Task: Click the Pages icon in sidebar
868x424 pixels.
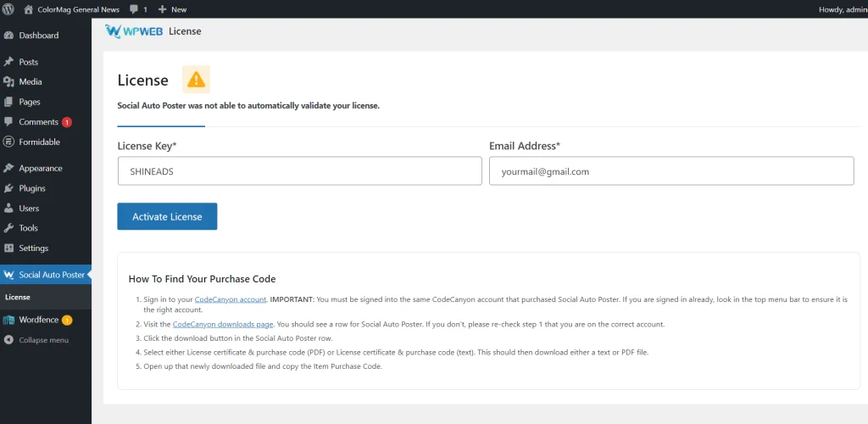Action: click(x=8, y=102)
